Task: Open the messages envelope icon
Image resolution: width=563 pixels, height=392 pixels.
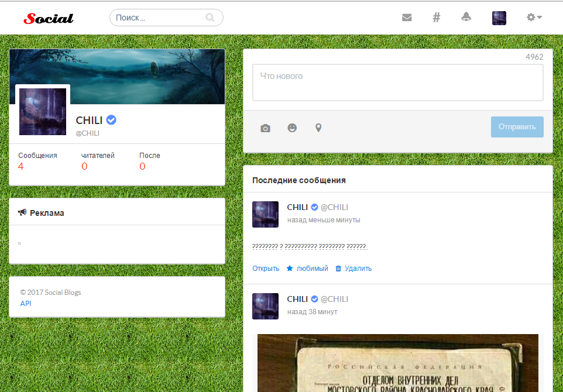Action: pos(407,18)
